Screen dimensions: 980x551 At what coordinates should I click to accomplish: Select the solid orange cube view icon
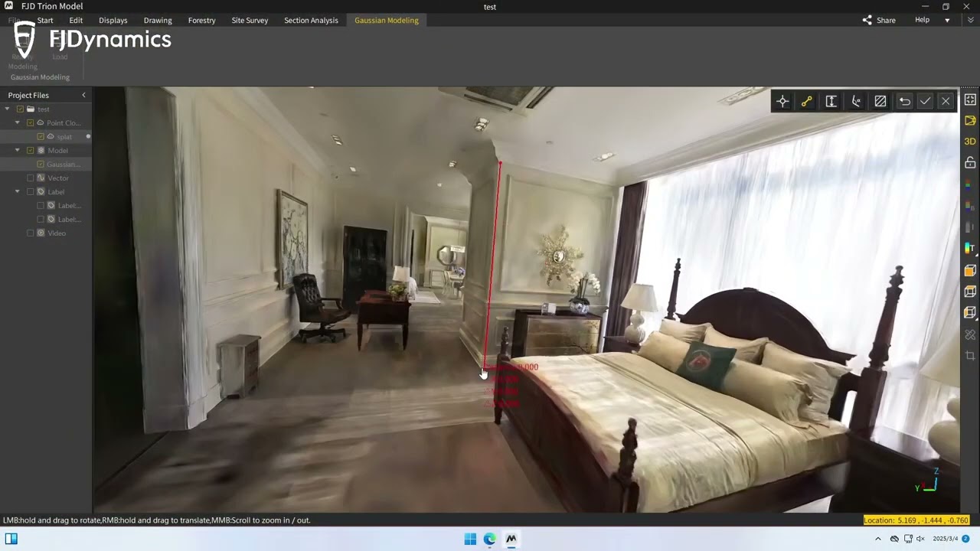point(970,270)
